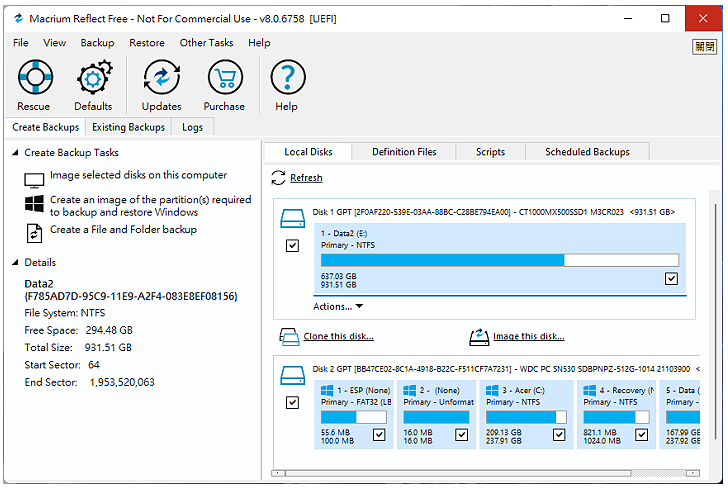This screenshot has width=728, height=490.
Task: Switch to the Existing Backups tab
Action: 128,127
